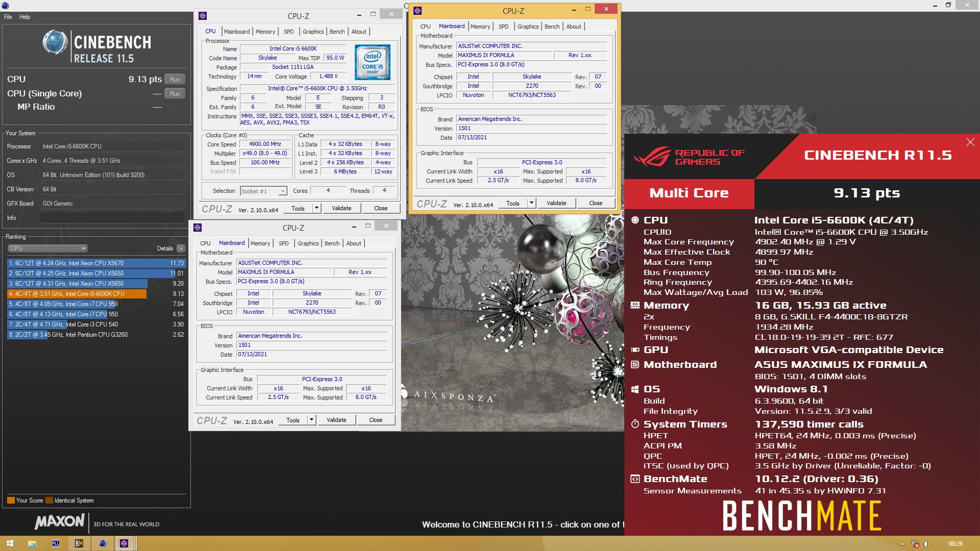This screenshot has width=980, height=551.
Task: Open the CPU dropdown in Ranking
Action: pyautogui.click(x=47, y=248)
